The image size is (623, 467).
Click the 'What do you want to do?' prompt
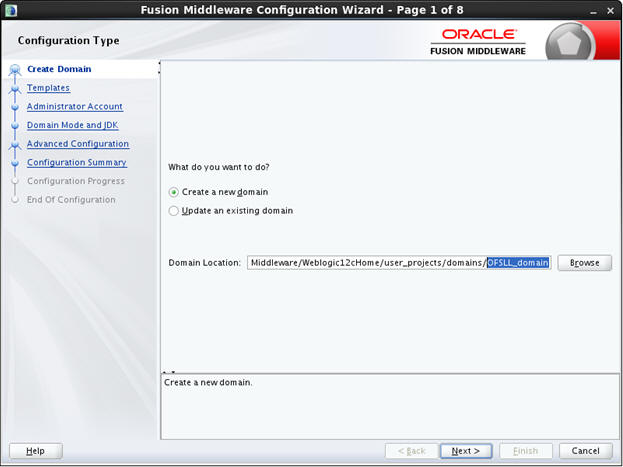[219, 167]
